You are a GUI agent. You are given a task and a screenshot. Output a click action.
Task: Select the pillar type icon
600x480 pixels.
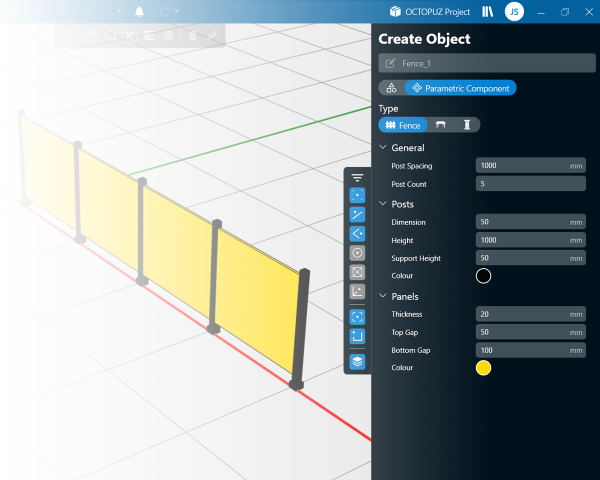coord(466,125)
